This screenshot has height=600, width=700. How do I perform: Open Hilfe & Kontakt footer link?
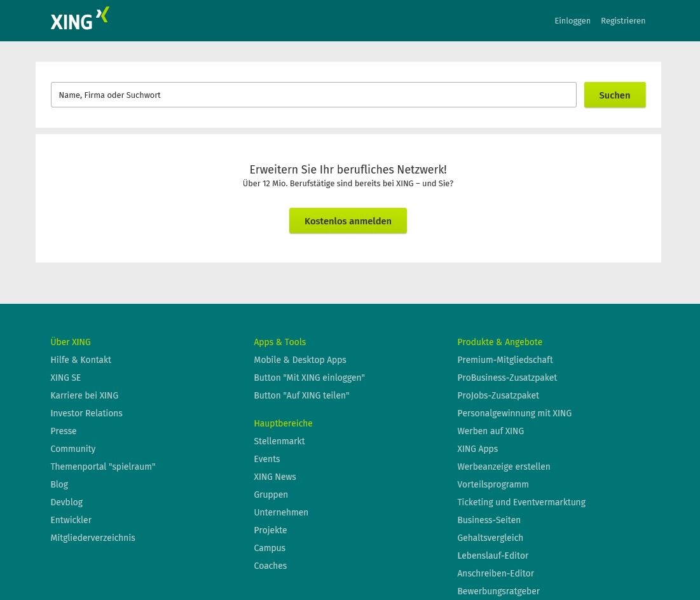click(81, 360)
